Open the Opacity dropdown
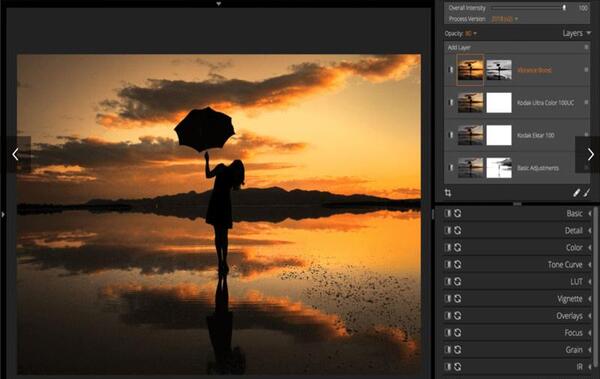 coord(471,34)
